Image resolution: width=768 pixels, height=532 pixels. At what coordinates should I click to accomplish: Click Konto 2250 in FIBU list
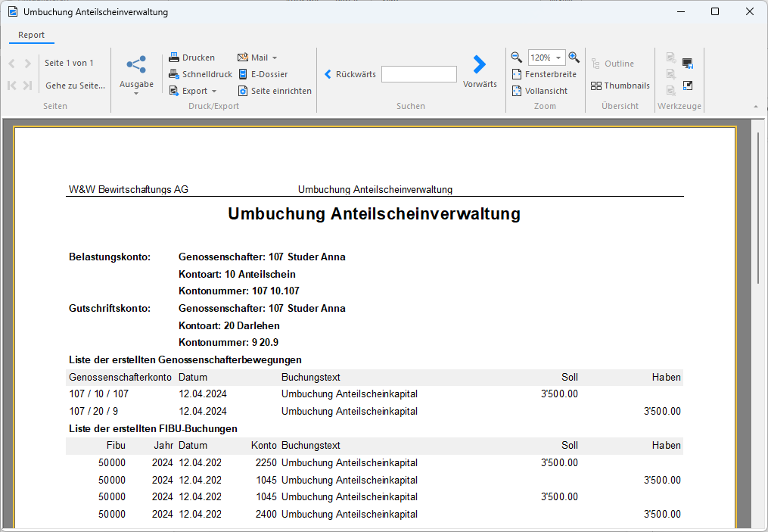click(266, 463)
